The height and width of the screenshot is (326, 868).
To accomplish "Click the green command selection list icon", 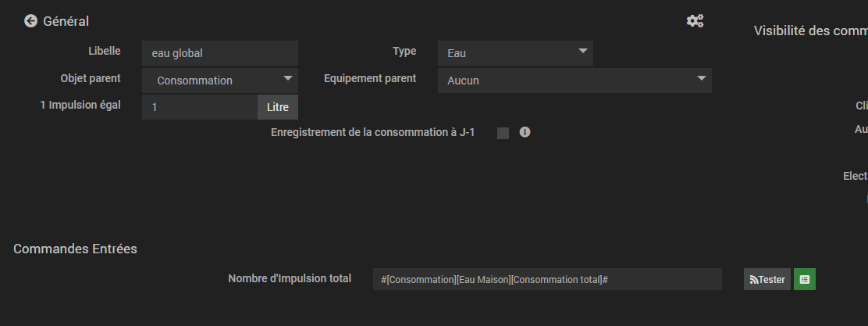I will [805, 279].
